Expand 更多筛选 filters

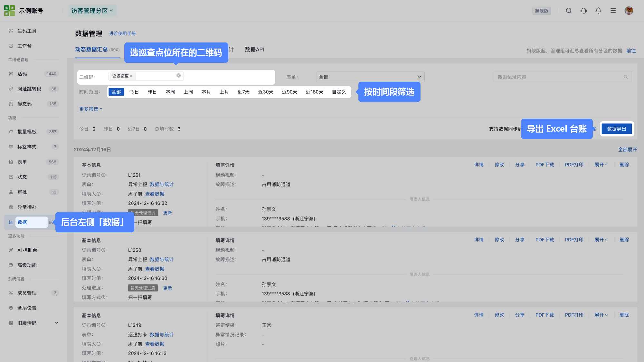pos(91,109)
